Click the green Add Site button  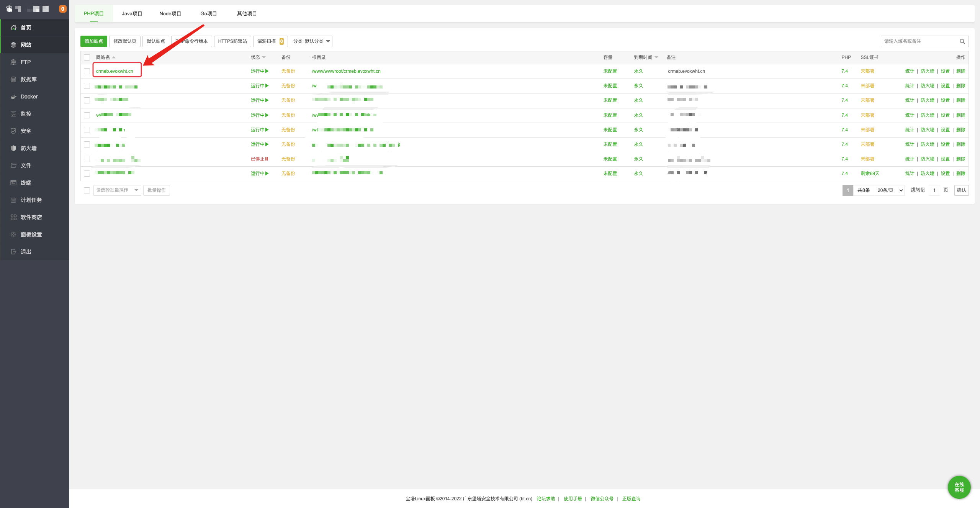click(x=93, y=41)
